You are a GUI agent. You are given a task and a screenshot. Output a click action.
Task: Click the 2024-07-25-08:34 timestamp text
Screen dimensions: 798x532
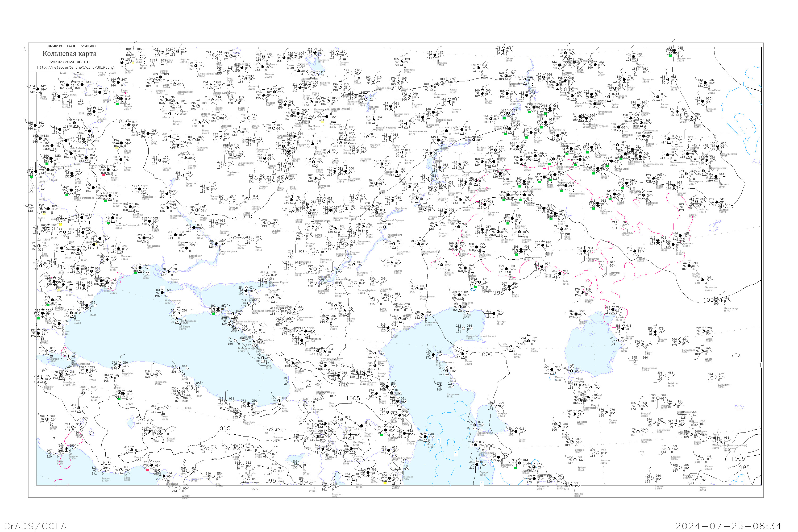tap(729, 526)
